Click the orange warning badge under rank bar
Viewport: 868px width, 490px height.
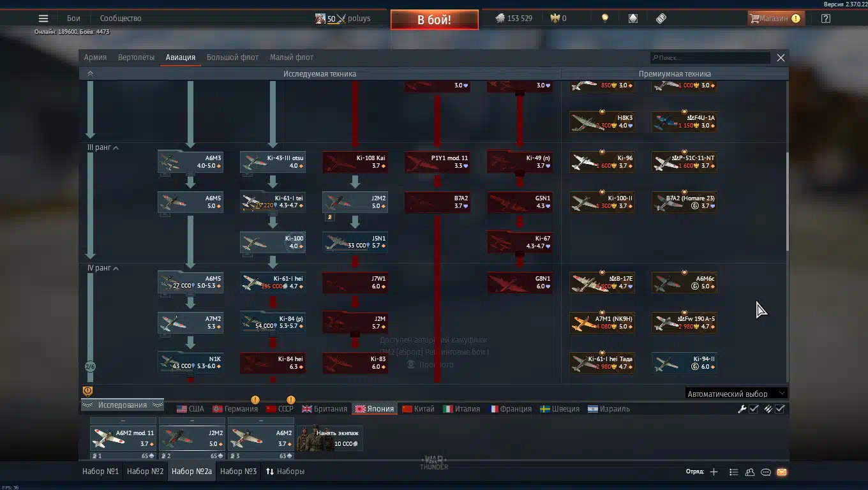87,391
